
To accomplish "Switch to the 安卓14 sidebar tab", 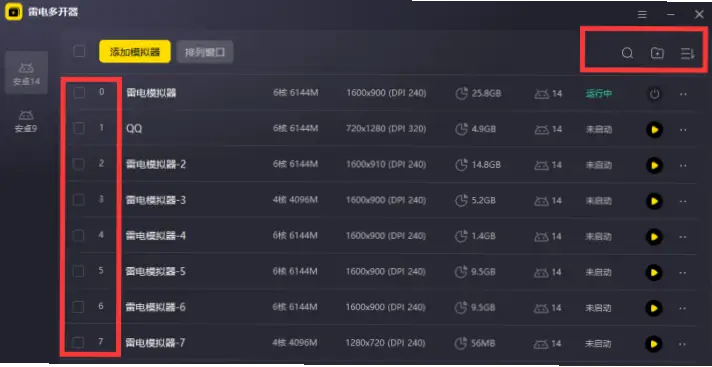I will (26, 73).
